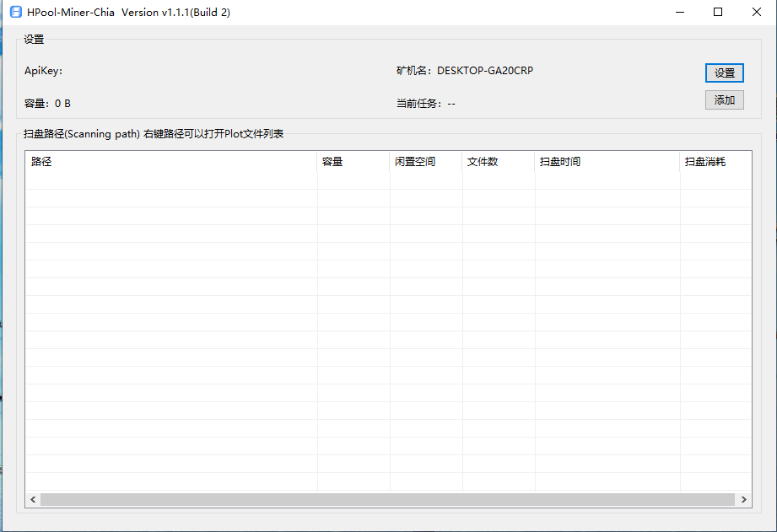Click the 容量: 0 B text
777x532 pixels.
48,104
